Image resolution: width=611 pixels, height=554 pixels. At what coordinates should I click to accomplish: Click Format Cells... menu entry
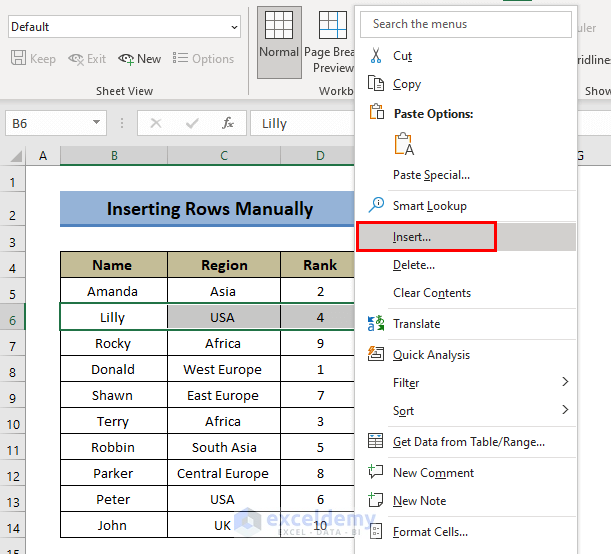[x=430, y=532]
